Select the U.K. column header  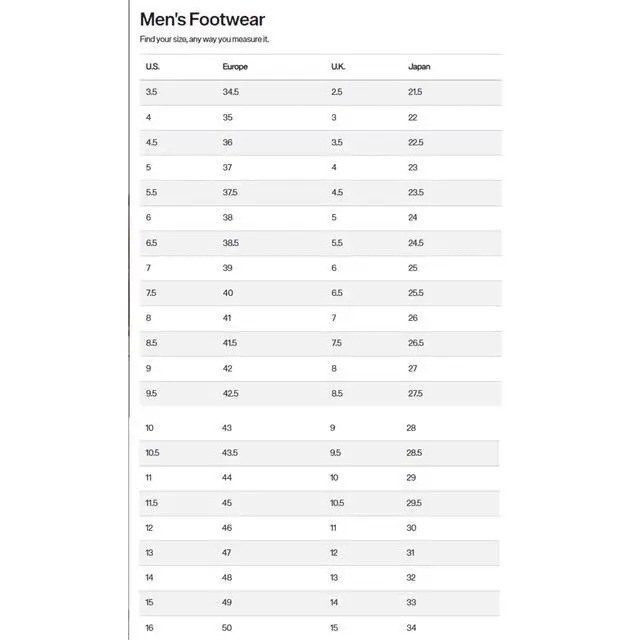pyautogui.click(x=338, y=67)
